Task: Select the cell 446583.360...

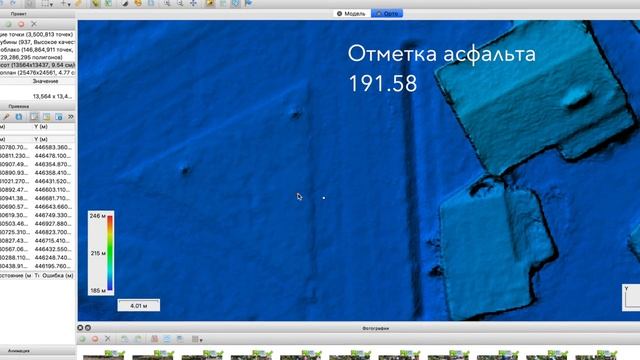Action: pyautogui.click(x=53, y=147)
